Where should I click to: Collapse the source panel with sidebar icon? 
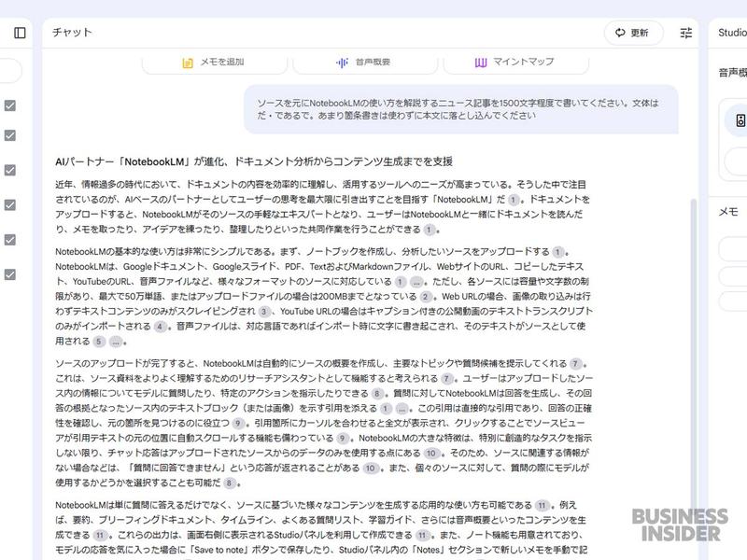click(20, 33)
